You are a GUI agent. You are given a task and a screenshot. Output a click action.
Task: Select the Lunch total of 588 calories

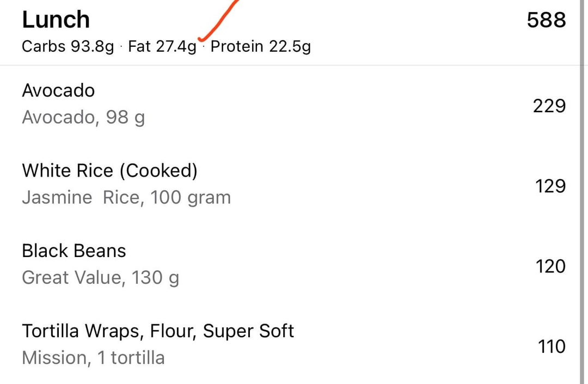(x=546, y=20)
